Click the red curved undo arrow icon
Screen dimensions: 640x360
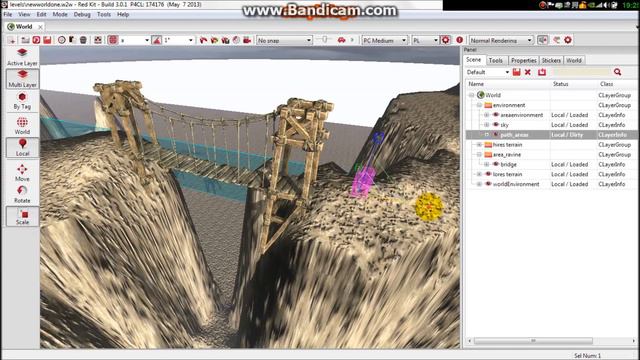click(203, 40)
